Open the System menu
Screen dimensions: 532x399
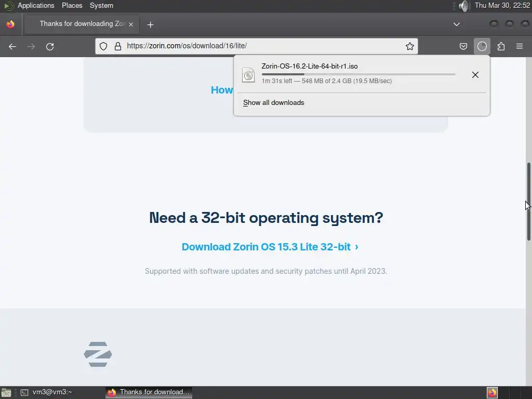101,5
